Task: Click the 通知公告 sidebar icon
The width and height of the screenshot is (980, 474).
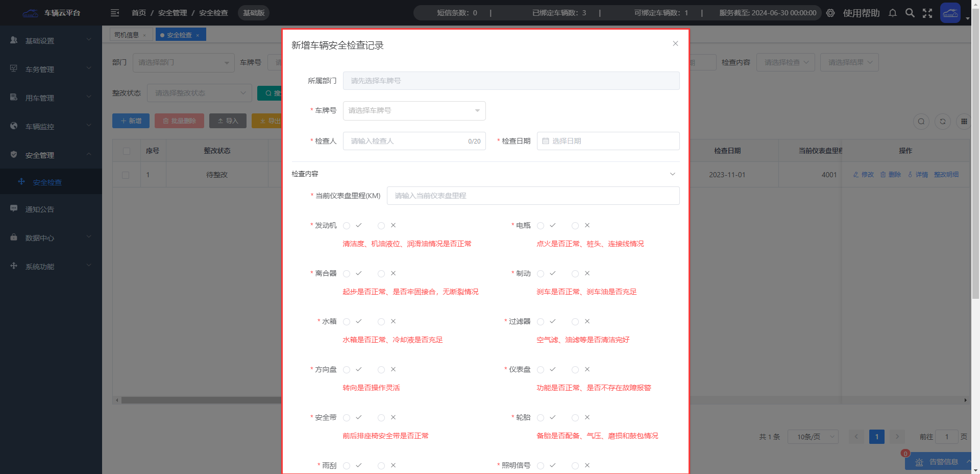Action: (14, 208)
